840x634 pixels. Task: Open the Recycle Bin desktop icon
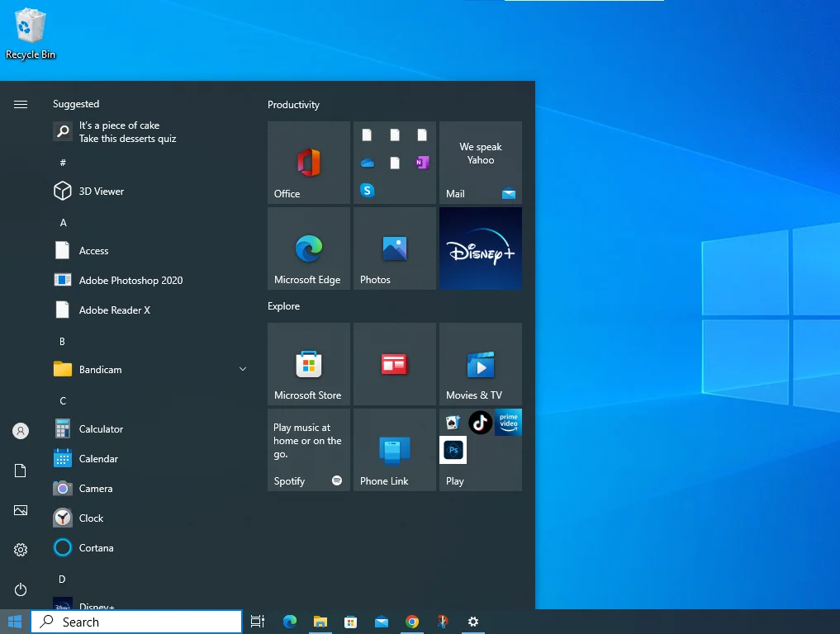(30, 33)
